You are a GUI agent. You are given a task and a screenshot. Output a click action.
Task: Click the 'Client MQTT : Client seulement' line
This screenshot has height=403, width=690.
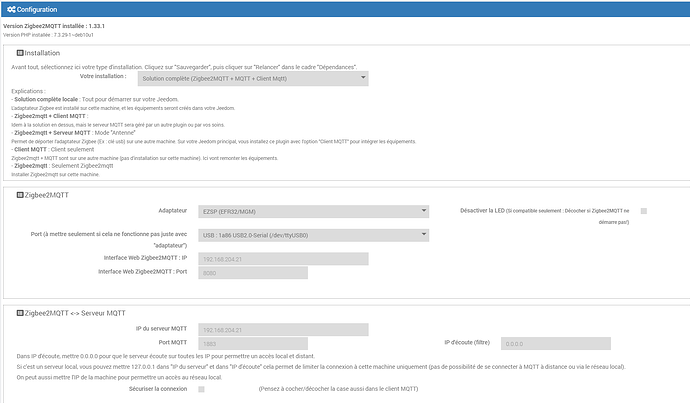pos(53,149)
